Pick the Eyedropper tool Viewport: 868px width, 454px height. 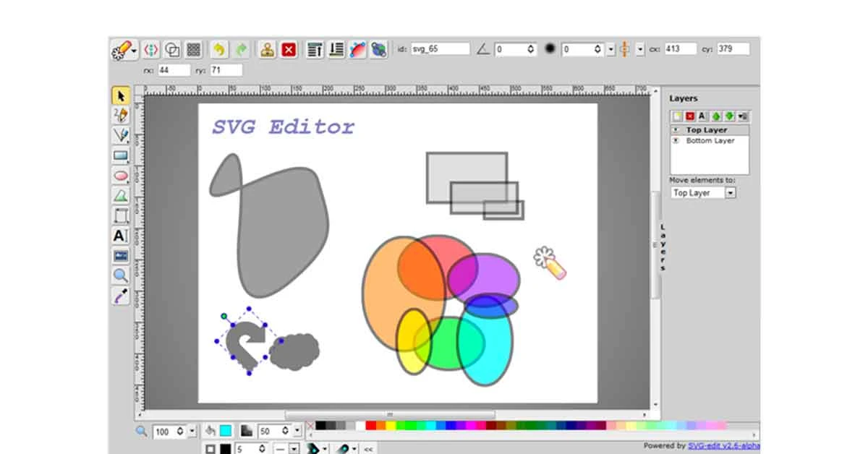[x=122, y=295]
